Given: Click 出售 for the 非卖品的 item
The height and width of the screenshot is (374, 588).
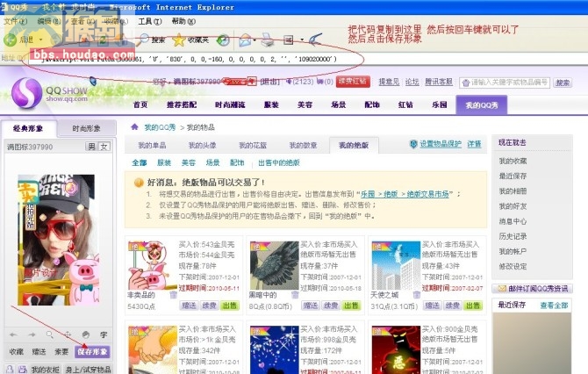Looking at the screenshot, I should [230, 306].
